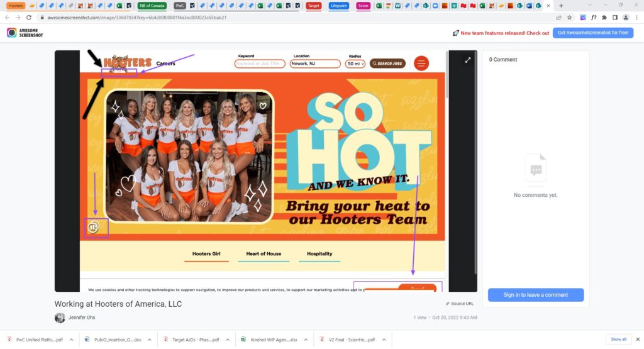The height and width of the screenshot is (349, 644).
Task: Open the Chrome profile avatar
Action: pyautogui.click(x=626, y=18)
